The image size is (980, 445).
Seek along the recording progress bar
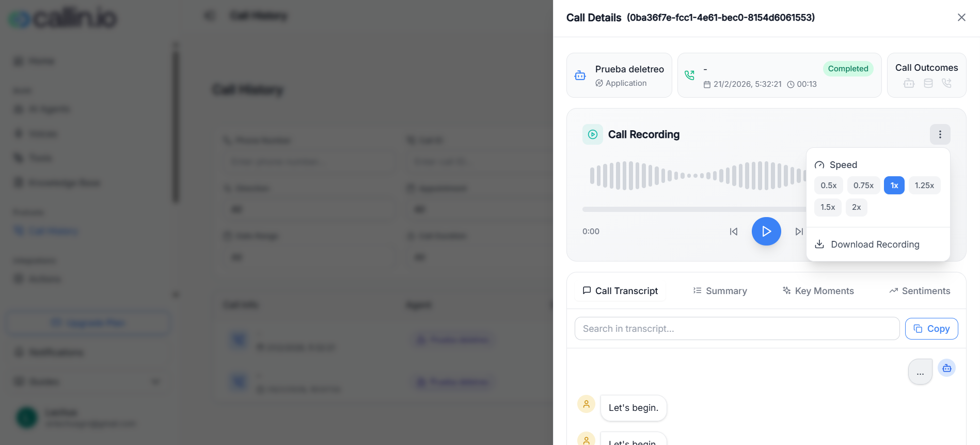[x=671, y=209]
